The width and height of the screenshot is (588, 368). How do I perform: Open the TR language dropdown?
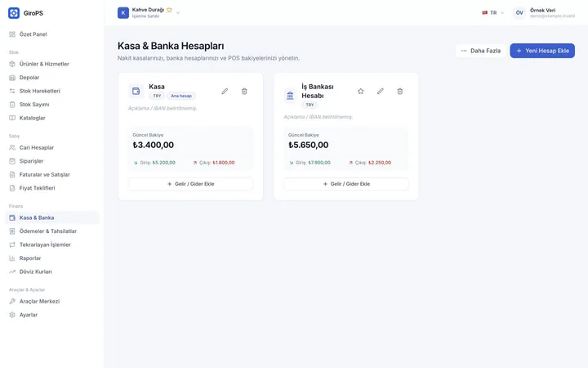[493, 13]
